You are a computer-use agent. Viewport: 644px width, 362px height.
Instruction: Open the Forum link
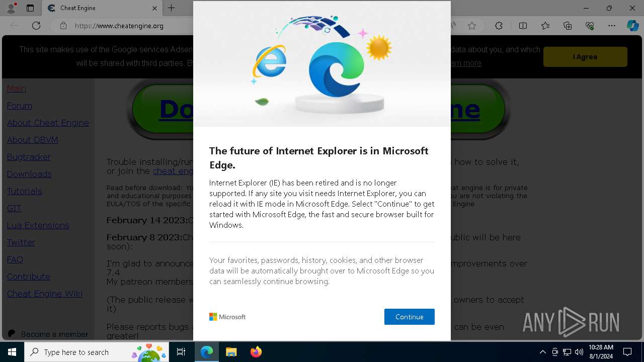20,106
